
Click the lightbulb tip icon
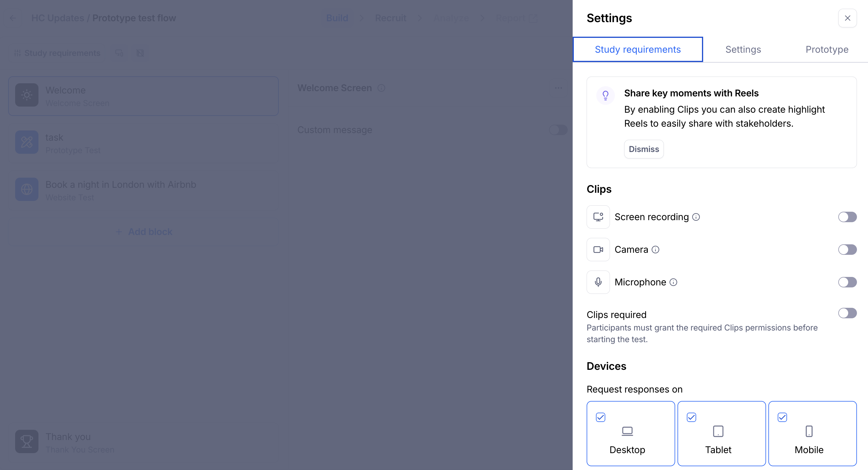(x=606, y=95)
